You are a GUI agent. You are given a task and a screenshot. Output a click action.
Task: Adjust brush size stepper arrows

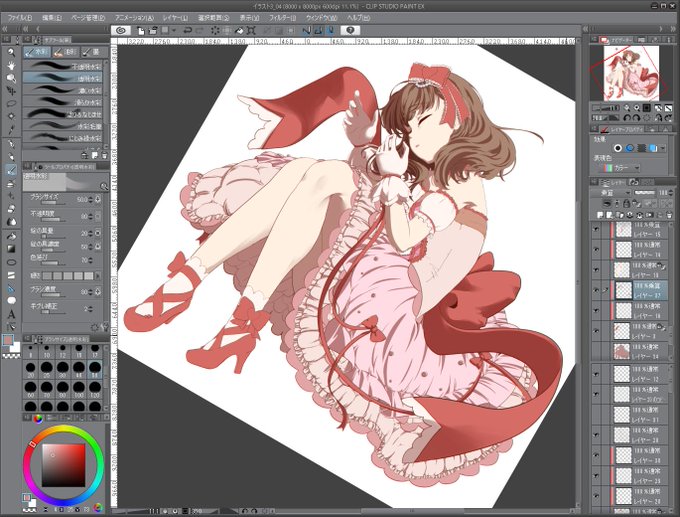(x=90, y=200)
